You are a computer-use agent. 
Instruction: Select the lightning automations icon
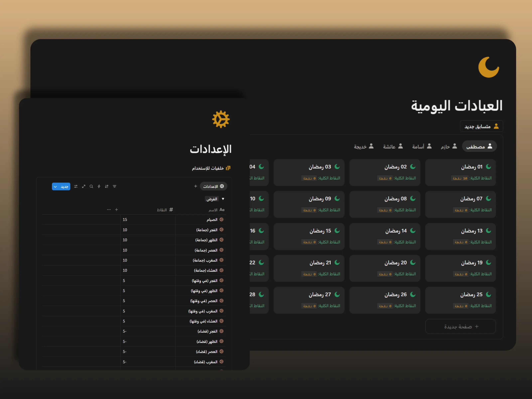[99, 186]
